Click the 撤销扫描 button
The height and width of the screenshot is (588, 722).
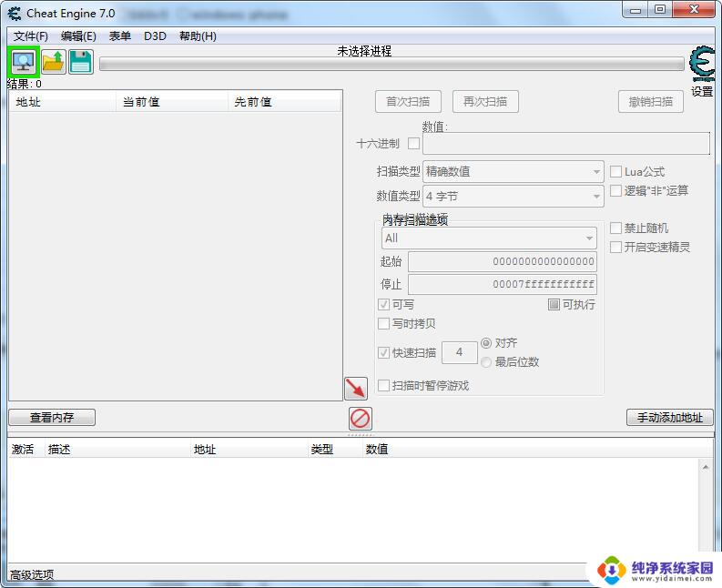pos(651,101)
